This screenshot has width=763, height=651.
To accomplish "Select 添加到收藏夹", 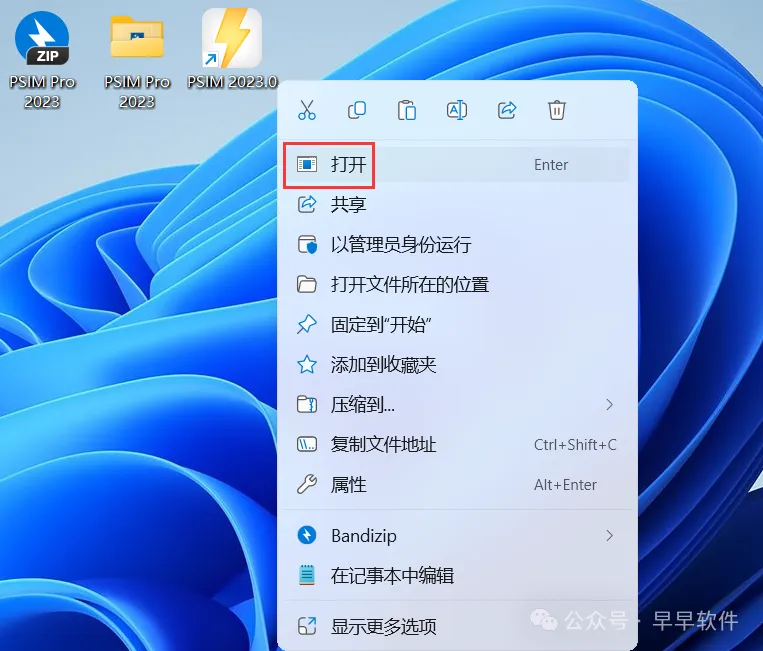I will coord(456,364).
